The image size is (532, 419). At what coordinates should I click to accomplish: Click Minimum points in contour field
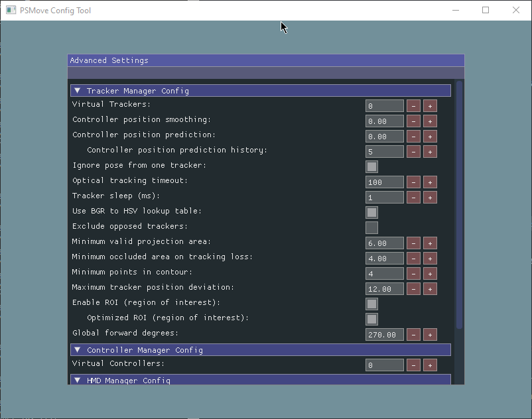coord(385,274)
